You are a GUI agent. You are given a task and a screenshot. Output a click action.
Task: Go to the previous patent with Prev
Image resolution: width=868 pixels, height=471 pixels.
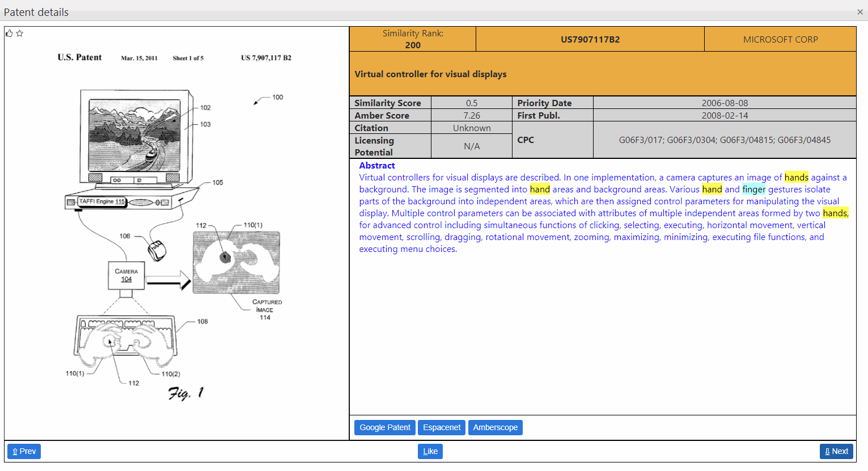tap(24, 451)
